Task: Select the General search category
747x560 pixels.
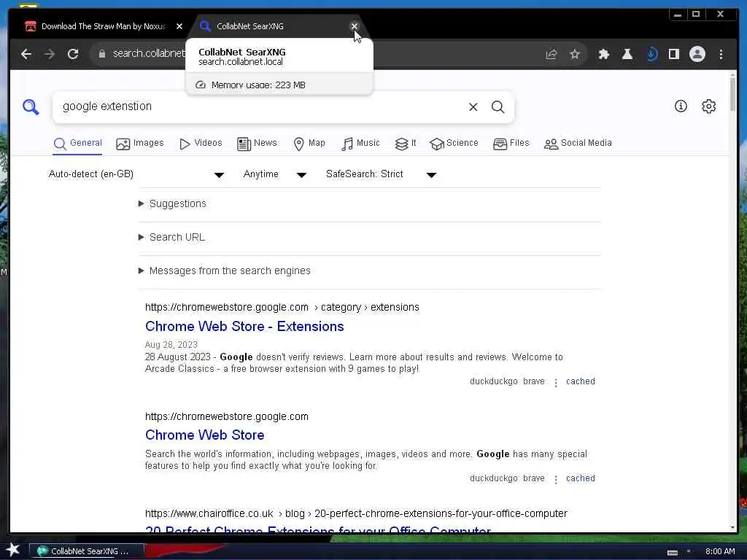Action: click(x=77, y=144)
